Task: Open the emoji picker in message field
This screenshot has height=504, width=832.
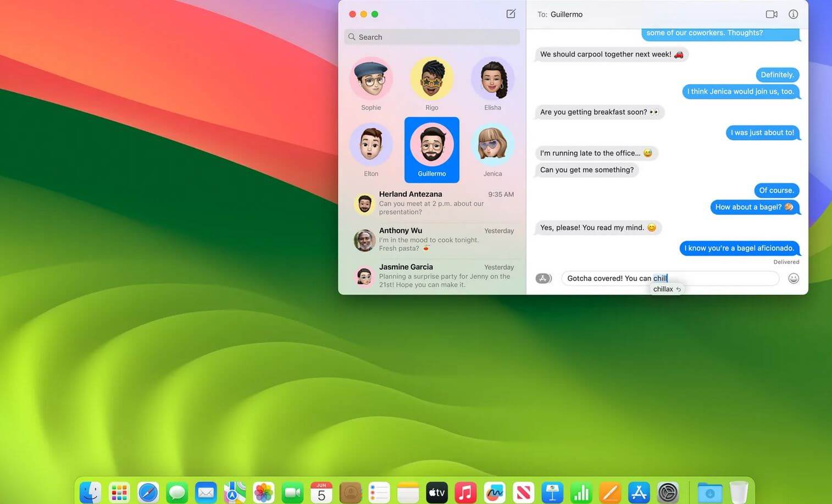Action: tap(794, 278)
